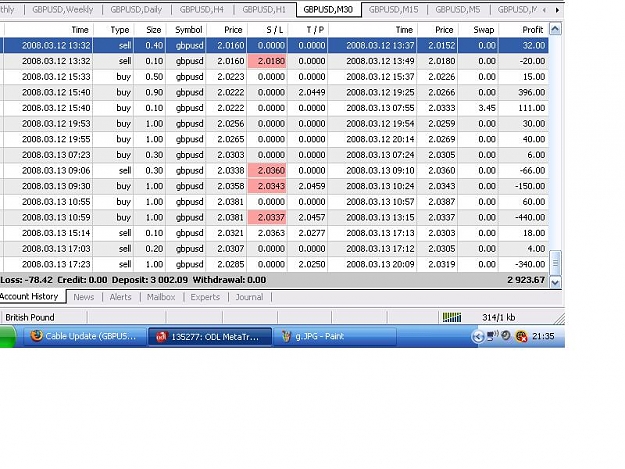Click the take profit value 2.0250
The width and height of the screenshot is (625, 469).
coord(312,265)
